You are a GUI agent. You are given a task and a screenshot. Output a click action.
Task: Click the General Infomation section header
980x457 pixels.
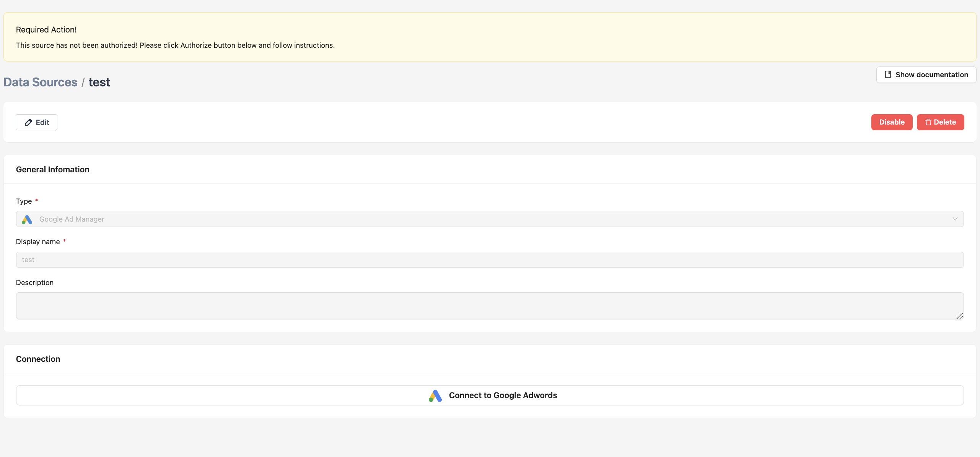[53, 169]
